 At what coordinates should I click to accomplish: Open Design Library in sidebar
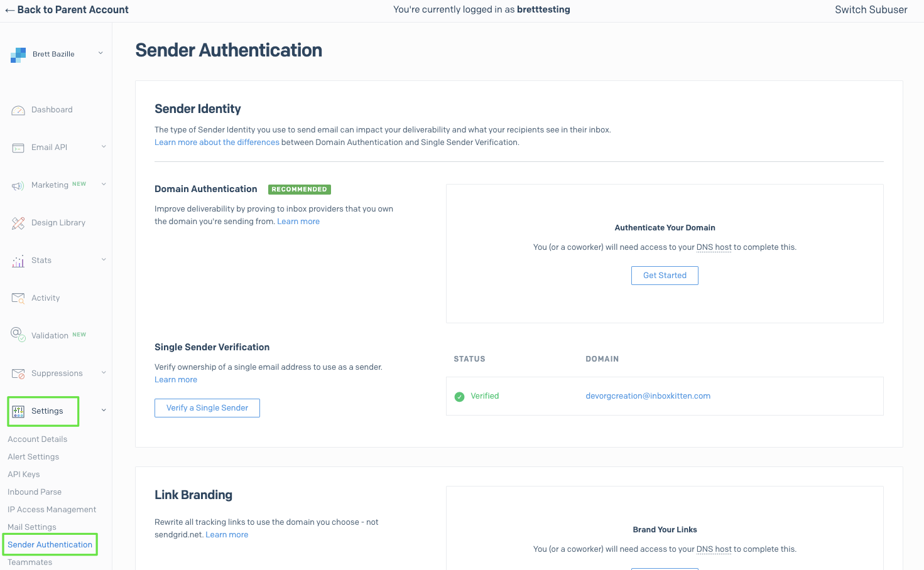point(58,223)
